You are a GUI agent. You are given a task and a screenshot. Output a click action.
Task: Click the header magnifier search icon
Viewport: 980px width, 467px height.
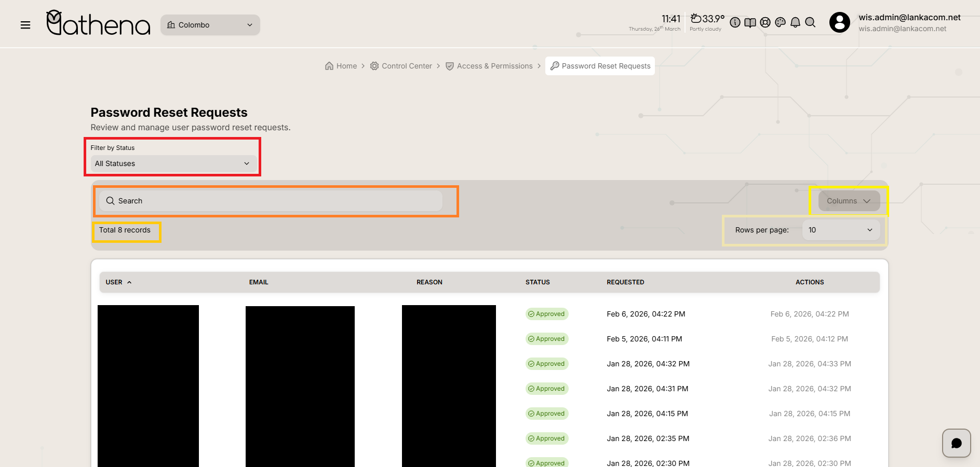click(x=810, y=22)
